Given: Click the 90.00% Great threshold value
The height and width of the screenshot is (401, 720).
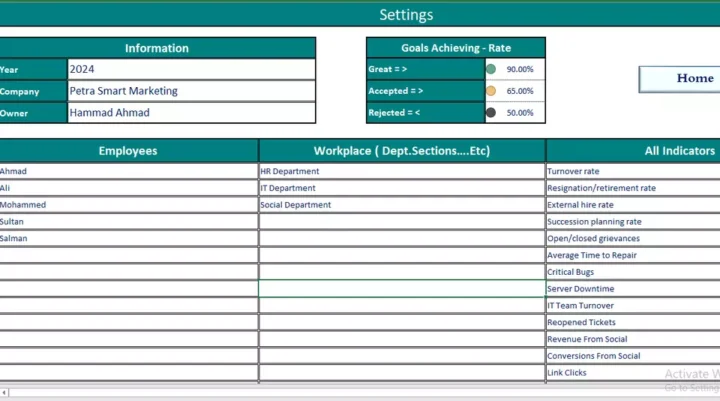Looking at the screenshot, I should coord(520,70).
